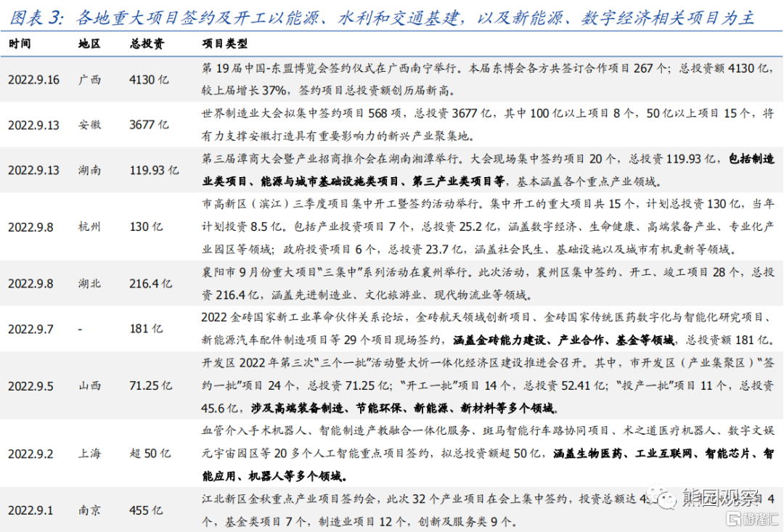The height and width of the screenshot is (532, 784).
Task: Click the description starting '2022 金砖国家新工业革命'
Action: (x=488, y=329)
